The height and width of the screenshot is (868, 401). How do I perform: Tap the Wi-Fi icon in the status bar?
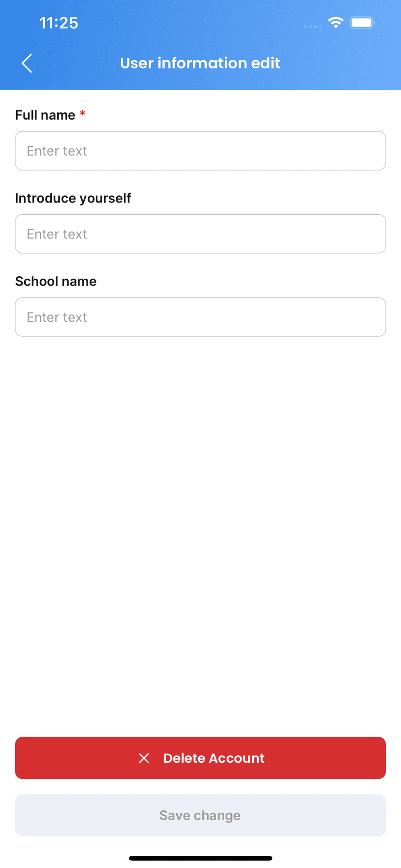336,22
